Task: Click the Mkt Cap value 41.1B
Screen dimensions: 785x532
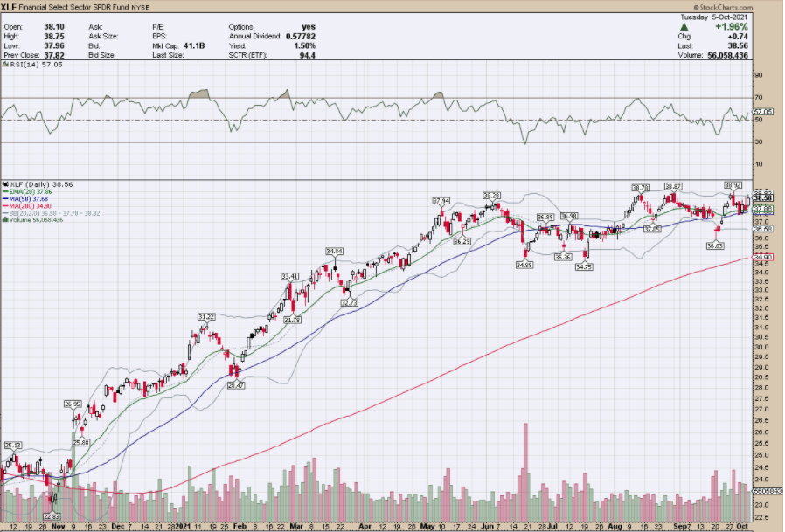Action: [194, 45]
